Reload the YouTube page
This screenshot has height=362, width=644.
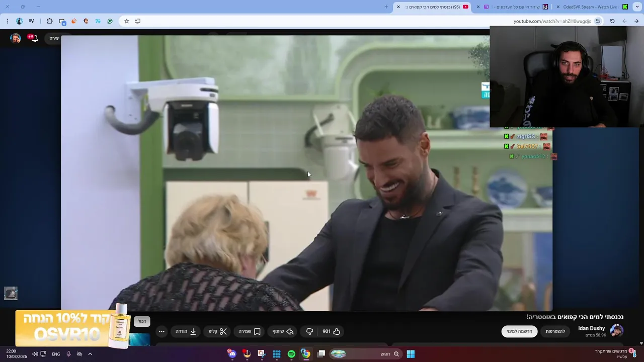[x=612, y=21]
